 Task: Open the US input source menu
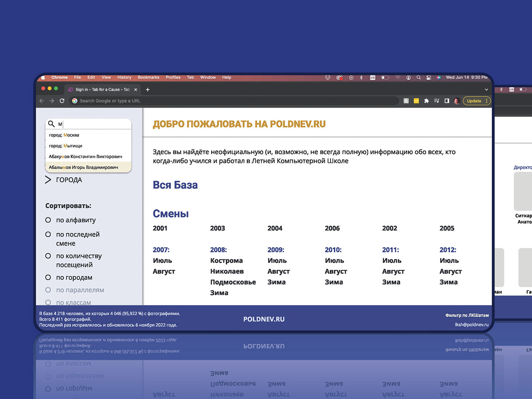tap(372, 77)
